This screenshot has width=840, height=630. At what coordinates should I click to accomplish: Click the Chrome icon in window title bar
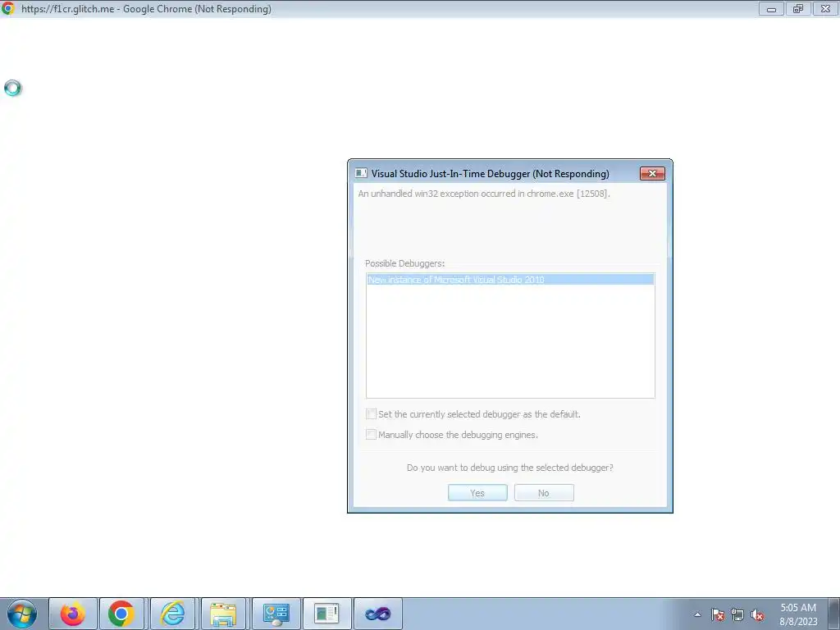click(8, 8)
